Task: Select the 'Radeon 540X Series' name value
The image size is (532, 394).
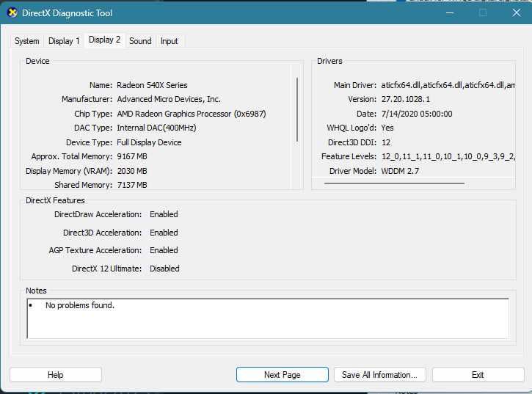Action: point(152,85)
